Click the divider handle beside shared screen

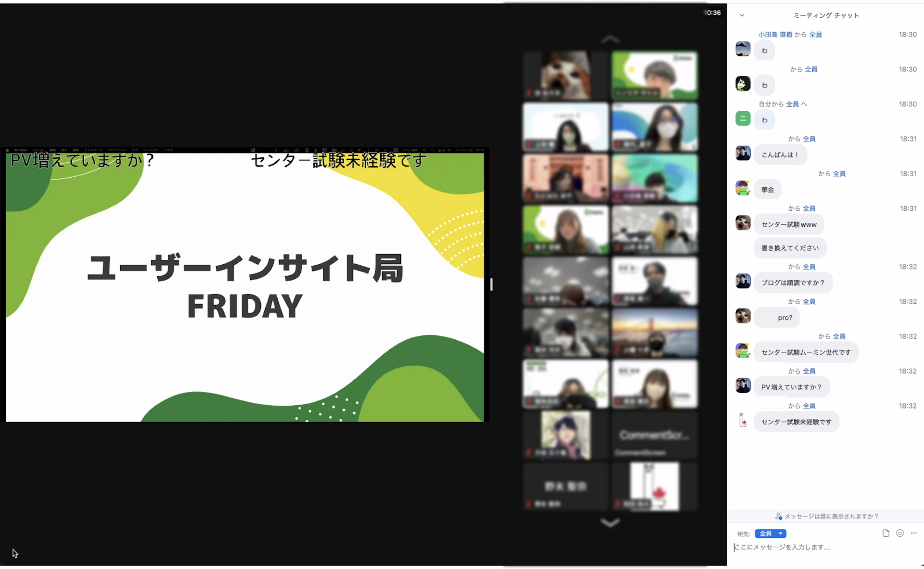[491, 284]
